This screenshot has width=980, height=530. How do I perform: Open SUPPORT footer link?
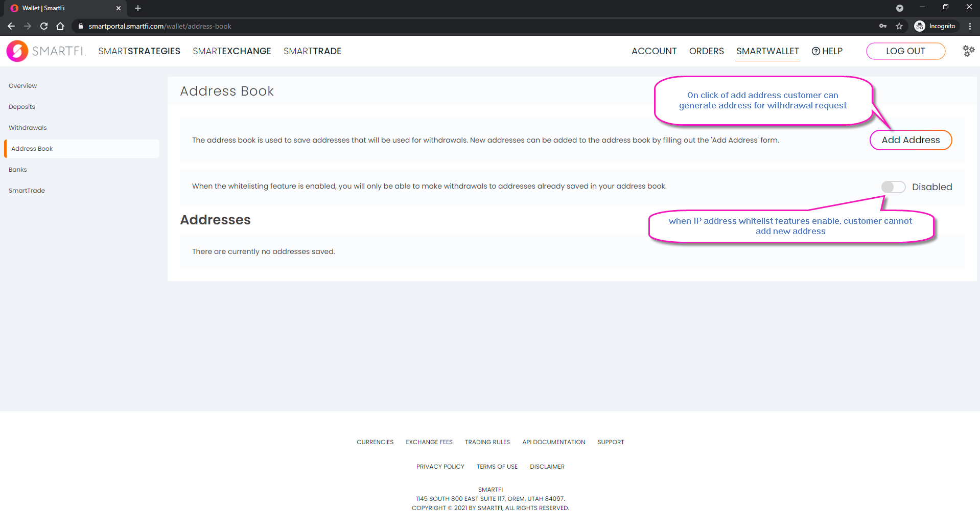tap(611, 442)
